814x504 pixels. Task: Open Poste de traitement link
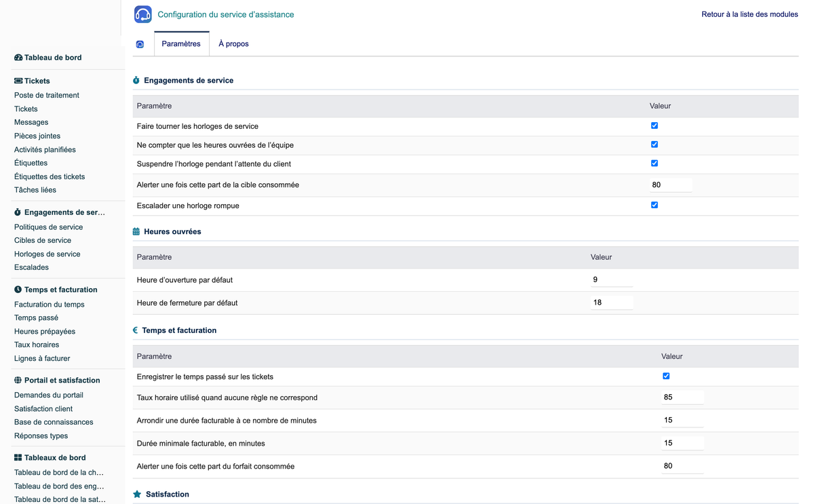[47, 96]
